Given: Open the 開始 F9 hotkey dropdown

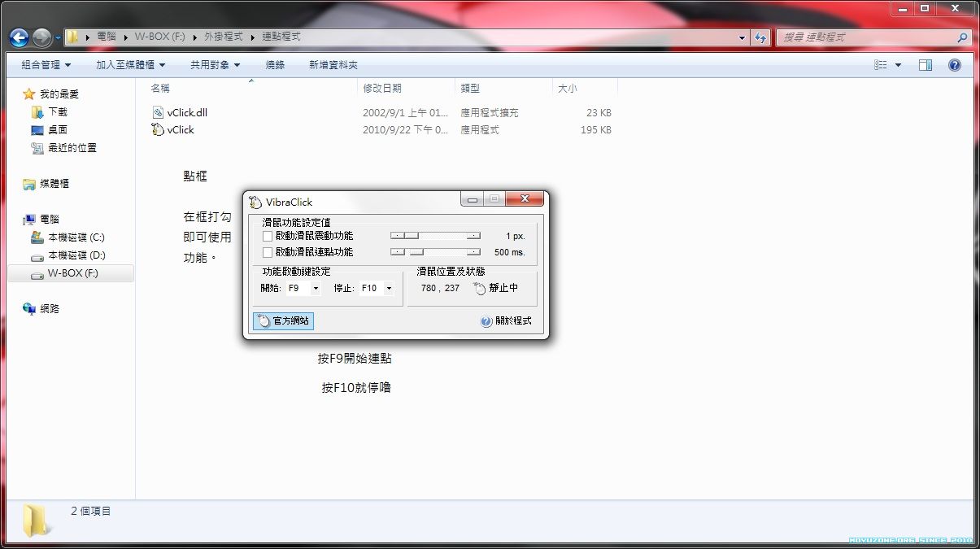Looking at the screenshot, I should click(316, 288).
